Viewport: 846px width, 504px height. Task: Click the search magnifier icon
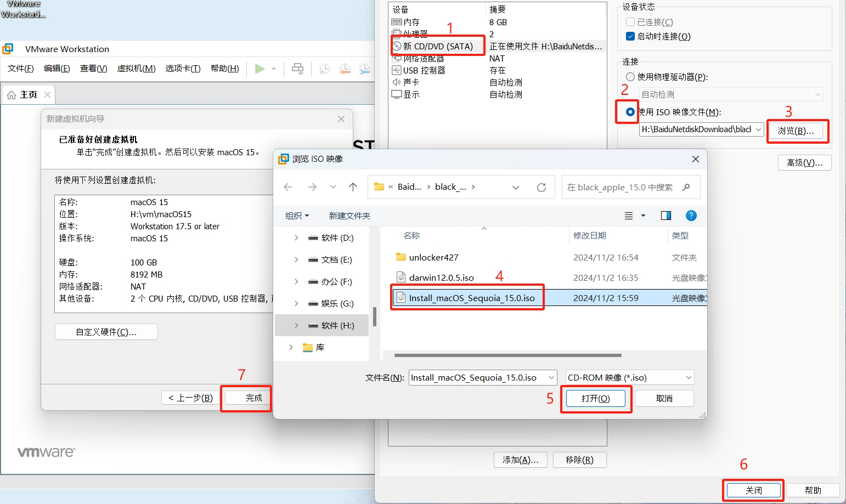686,187
